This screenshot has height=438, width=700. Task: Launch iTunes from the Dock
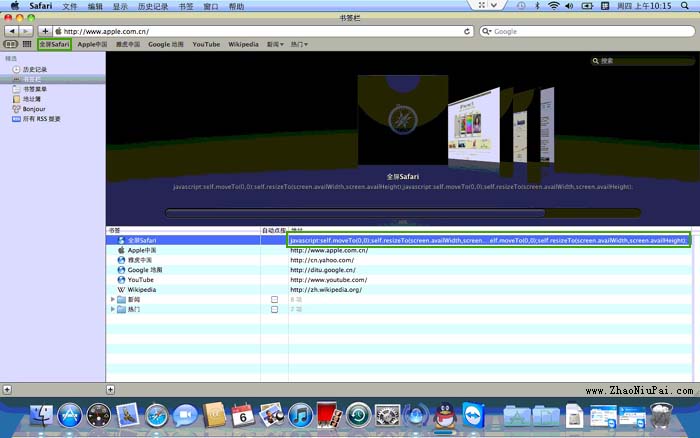(x=300, y=415)
